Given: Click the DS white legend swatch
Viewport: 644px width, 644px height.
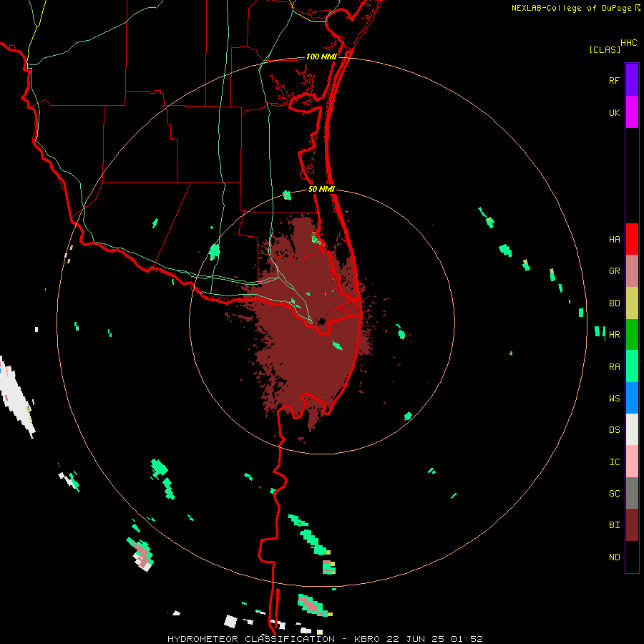Looking at the screenshot, I should (x=632, y=429).
